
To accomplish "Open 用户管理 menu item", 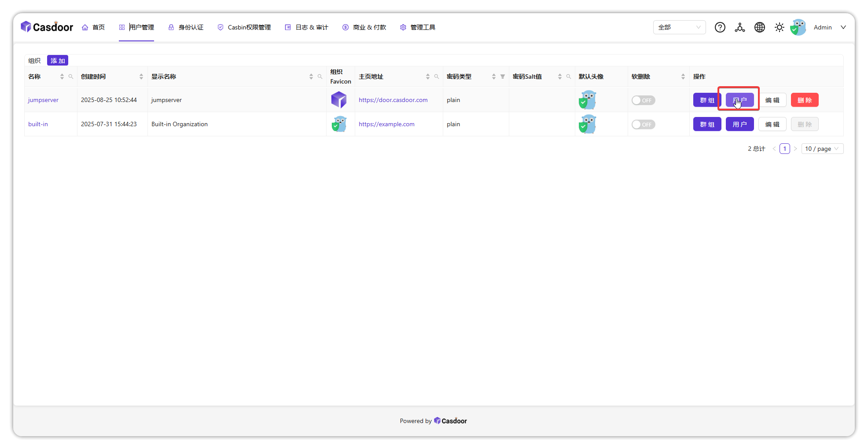I will 136,27.
